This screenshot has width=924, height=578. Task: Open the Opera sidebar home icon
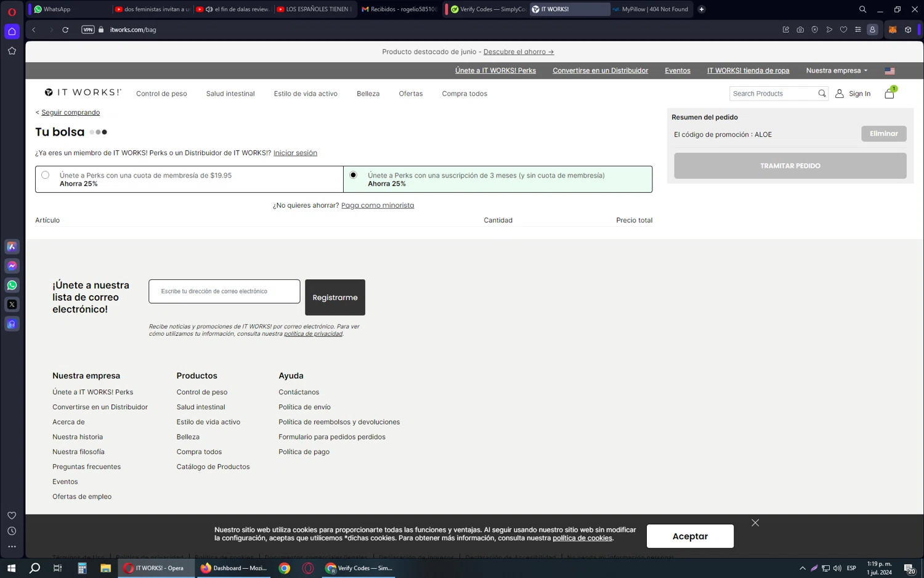[x=12, y=31]
